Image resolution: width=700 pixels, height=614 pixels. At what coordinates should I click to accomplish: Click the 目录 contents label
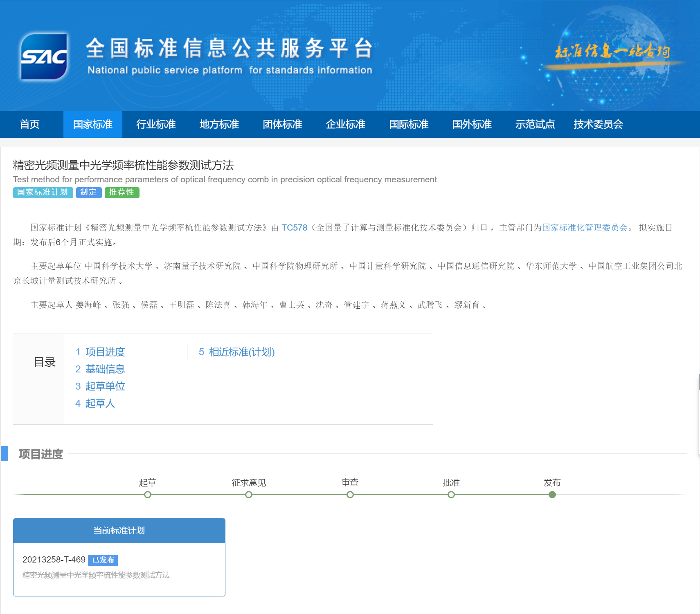pyautogui.click(x=45, y=362)
